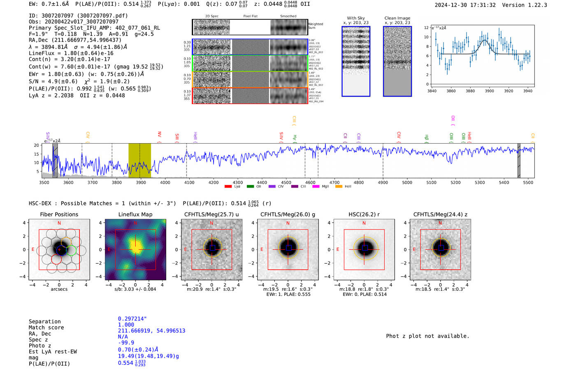Click the green-bordered 2D spectrum fiber row
Image resolution: width=576 pixels, height=392 pixels.
(250, 63)
